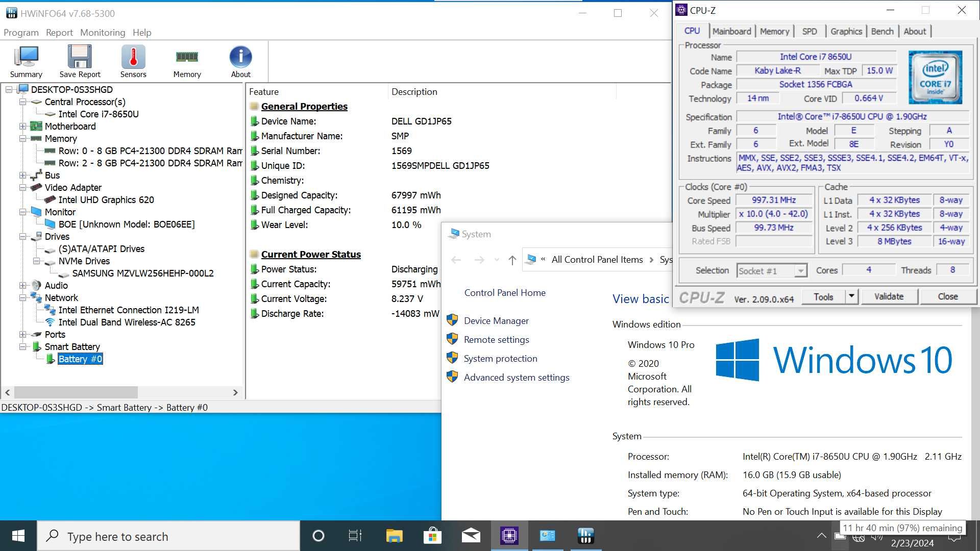Click the battery icon beside Wear Level
Viewport: 980px width, 551px height.
coord(254,224)
